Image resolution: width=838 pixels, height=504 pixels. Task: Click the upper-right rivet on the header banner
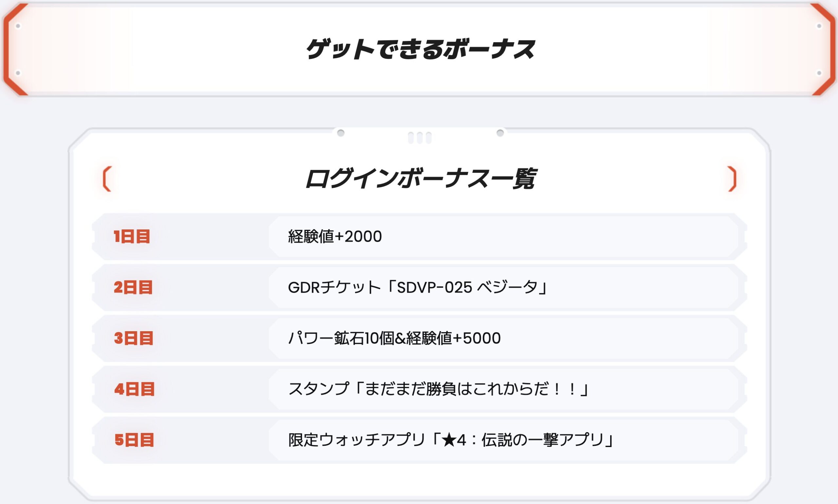[x=819, y=26]
